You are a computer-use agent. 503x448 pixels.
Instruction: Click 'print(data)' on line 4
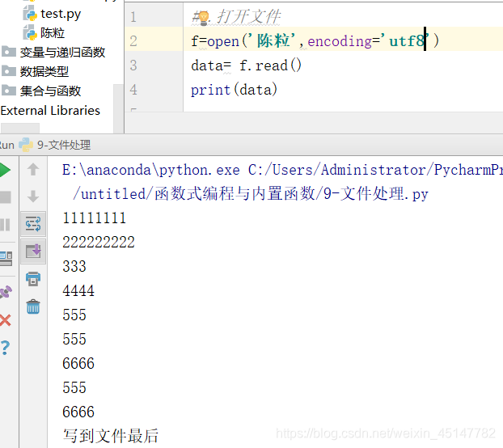pos(235,90)
